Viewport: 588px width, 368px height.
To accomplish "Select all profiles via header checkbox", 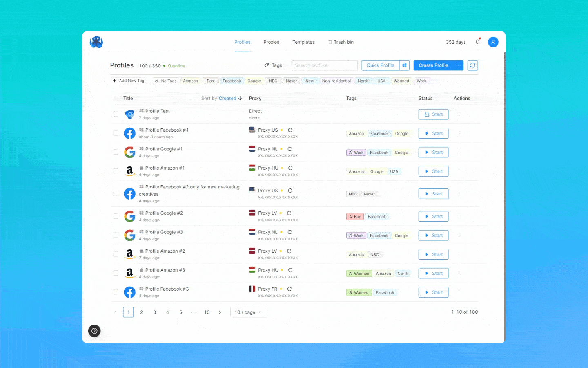I will (116, 98).
